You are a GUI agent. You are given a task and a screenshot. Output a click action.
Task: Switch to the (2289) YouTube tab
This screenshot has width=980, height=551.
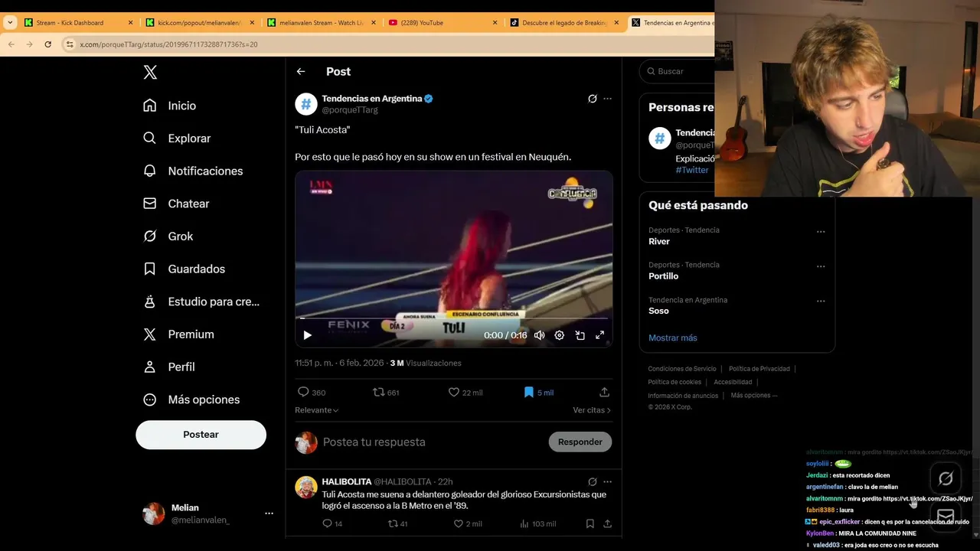(x=444, y=22)
